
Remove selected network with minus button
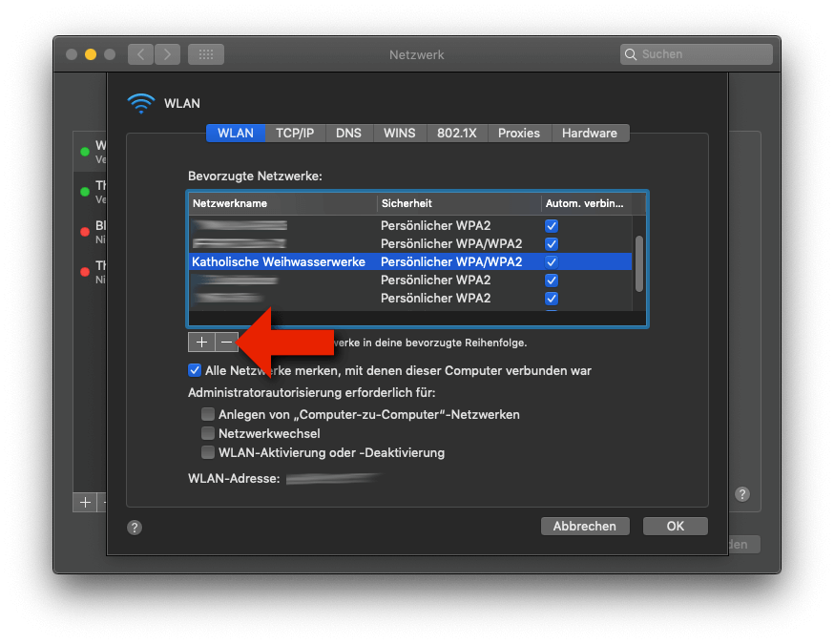(226, 342)
